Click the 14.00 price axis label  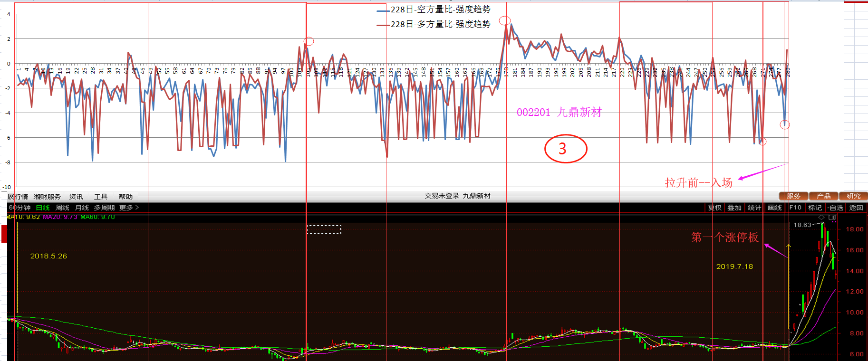[855, 271]
